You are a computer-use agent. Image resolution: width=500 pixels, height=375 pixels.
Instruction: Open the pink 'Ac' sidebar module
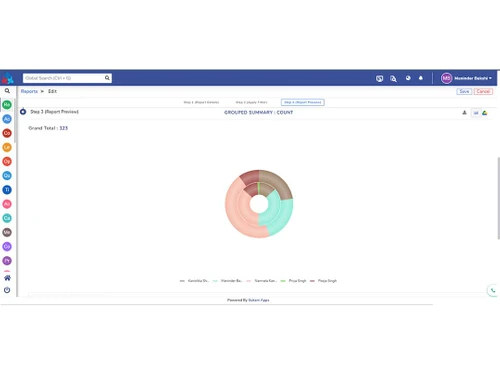point(7,204)
